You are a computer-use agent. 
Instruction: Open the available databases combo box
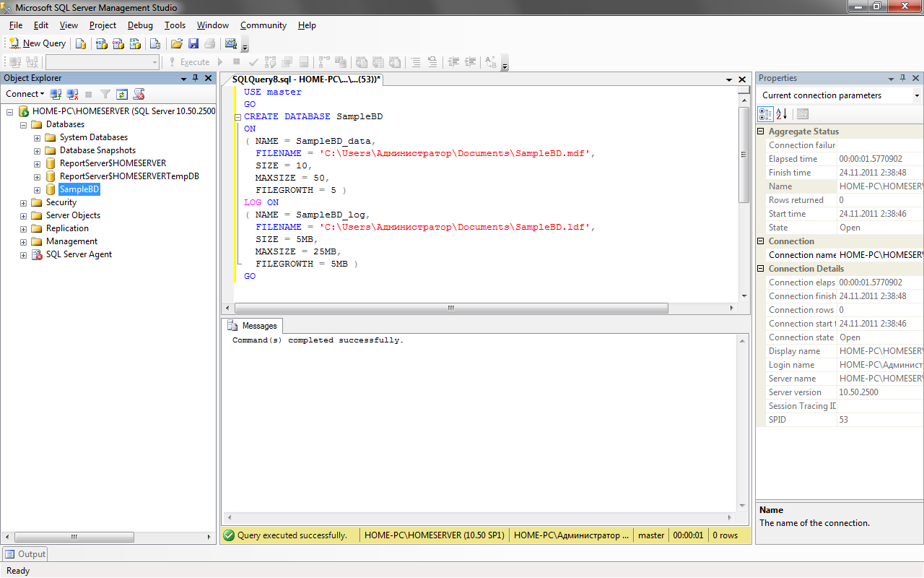pyautogui.click(x=103, y=62)
